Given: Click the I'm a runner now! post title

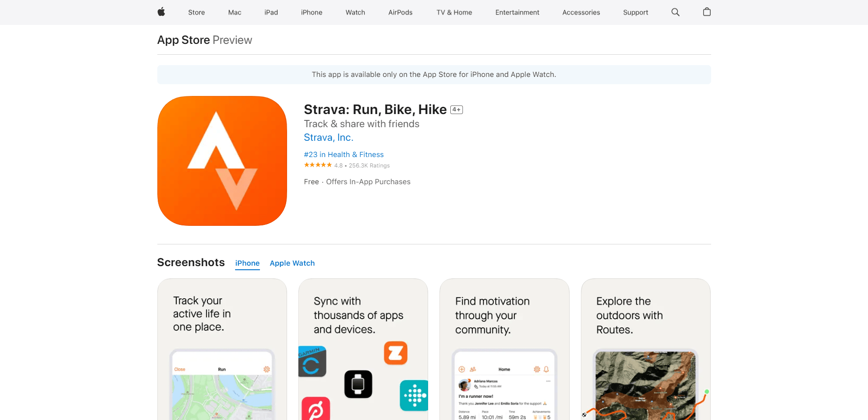Looking at the screenshot, I should (476, 396).
